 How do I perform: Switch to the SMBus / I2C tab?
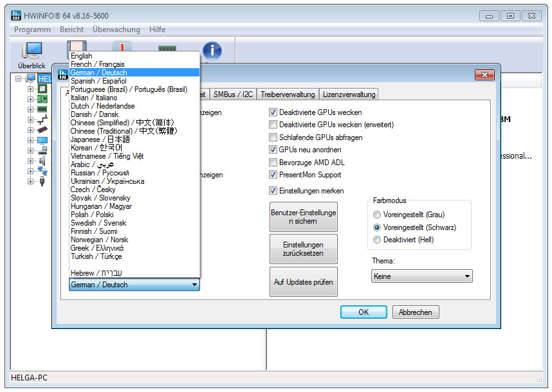(233, 94)
